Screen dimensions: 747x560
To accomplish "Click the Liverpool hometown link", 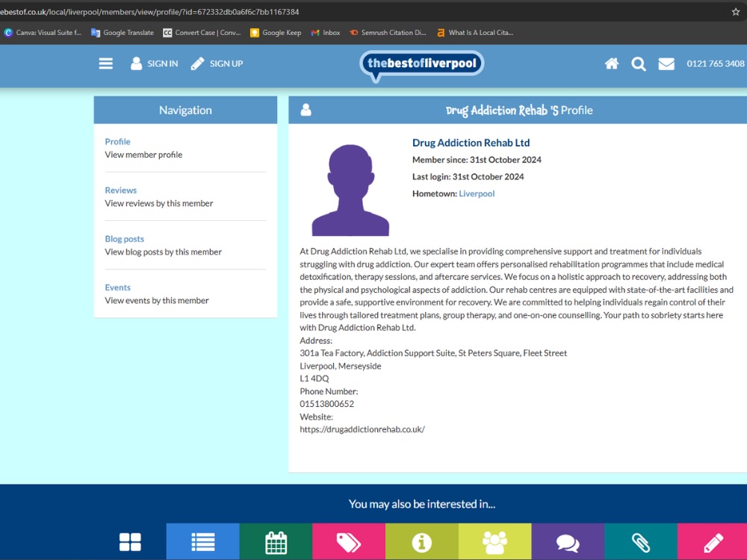I will click(x=477, y=193).
